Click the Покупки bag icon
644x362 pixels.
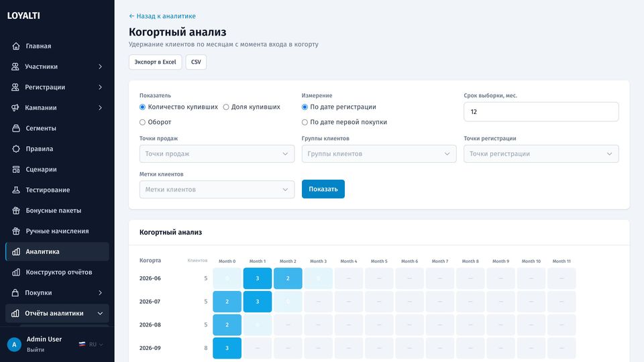point(15,293)
